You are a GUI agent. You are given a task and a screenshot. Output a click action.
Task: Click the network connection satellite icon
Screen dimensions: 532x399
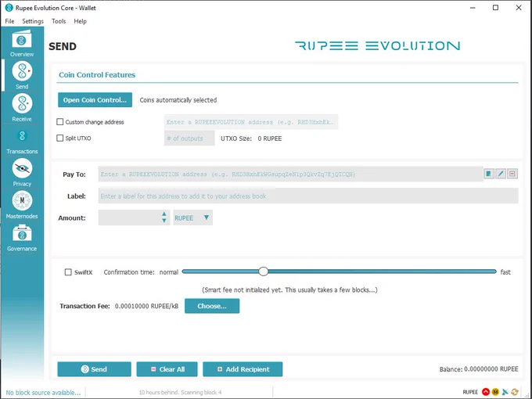505,392
